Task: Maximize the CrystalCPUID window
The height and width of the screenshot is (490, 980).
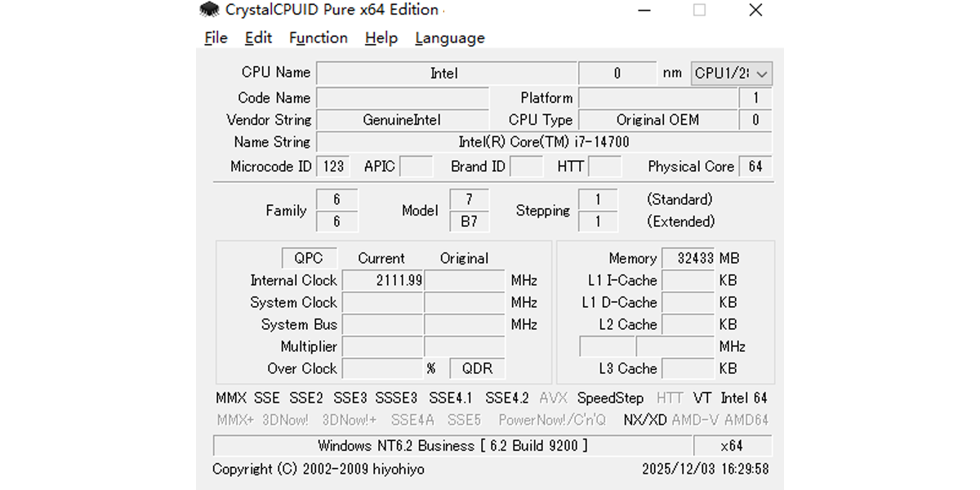Action: pyautogui.click(x=699, y=11)
